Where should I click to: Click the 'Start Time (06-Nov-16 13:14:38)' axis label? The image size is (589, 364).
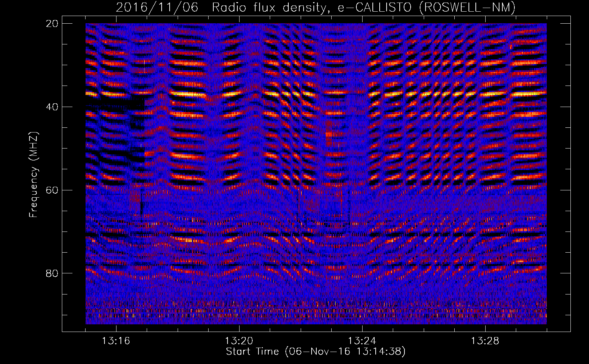coord(316,352)
